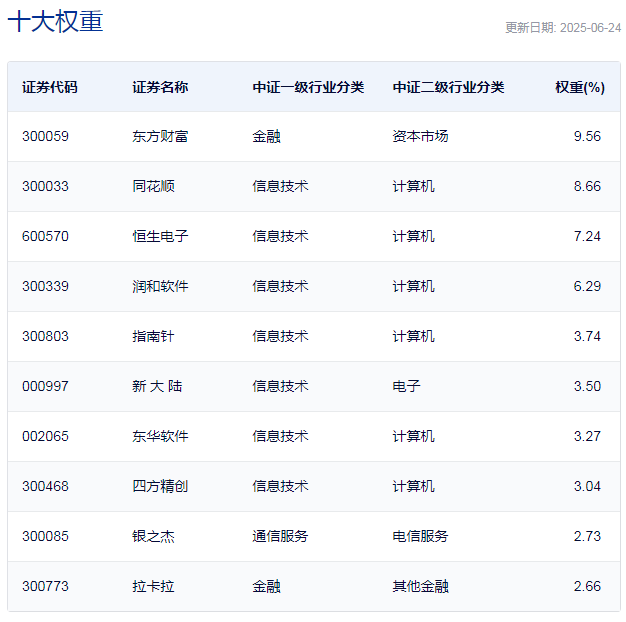Click the 拉卡拉 stock name
This screenshot has height=622, width=626.
pos(153,586)
